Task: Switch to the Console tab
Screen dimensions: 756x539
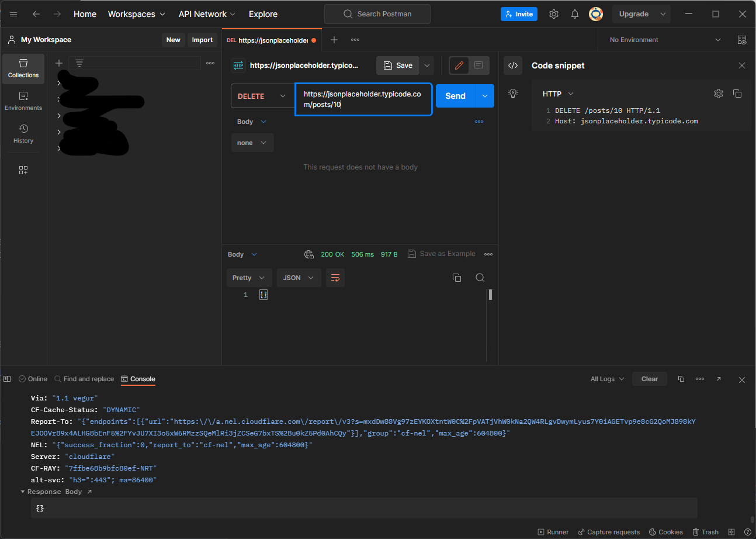Action: point(138,379)
